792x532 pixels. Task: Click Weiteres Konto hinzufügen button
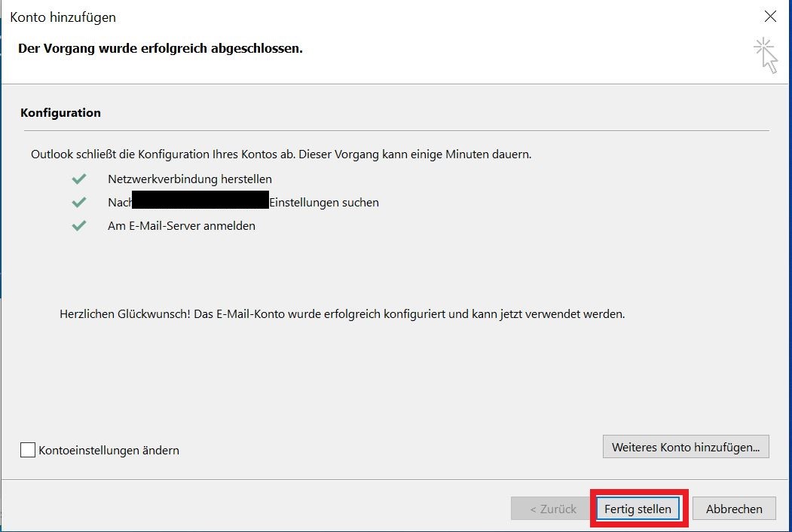[x=685, y=446]
